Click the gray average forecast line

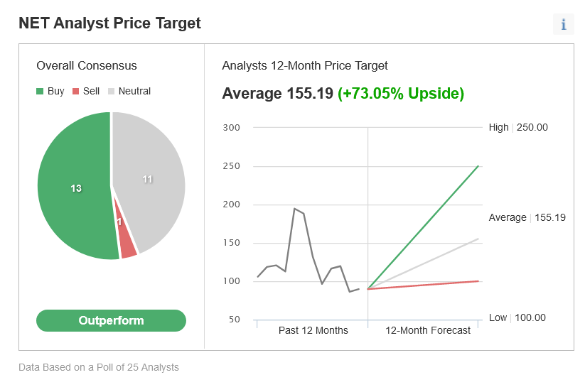[x=423, y=263]
